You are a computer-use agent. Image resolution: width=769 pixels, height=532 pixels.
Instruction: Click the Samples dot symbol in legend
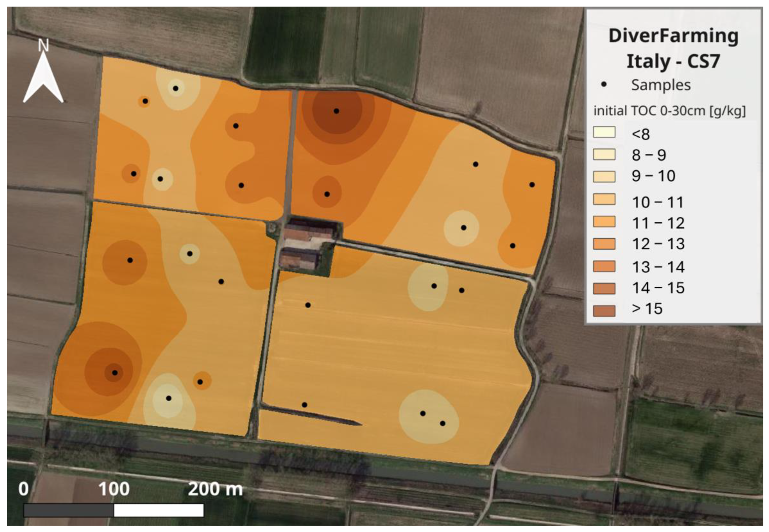[604, 85]
